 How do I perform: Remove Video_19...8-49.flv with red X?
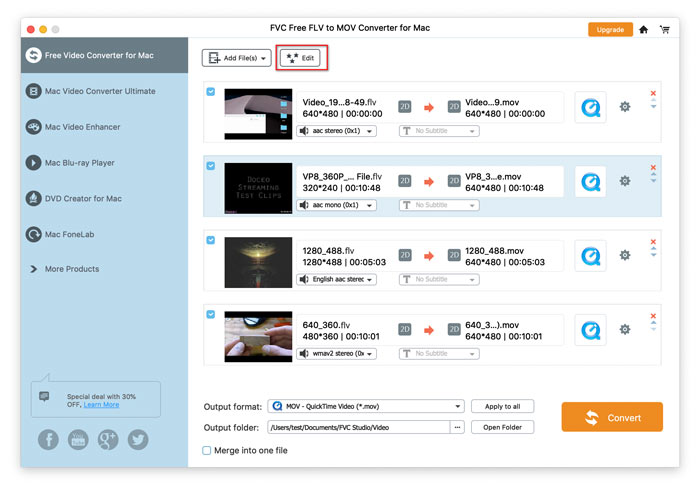pos(653,93)
